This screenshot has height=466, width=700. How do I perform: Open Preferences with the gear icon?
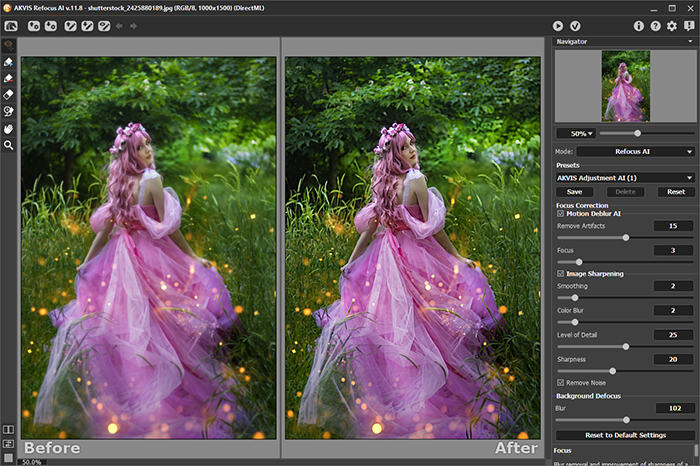pos(671,25)
